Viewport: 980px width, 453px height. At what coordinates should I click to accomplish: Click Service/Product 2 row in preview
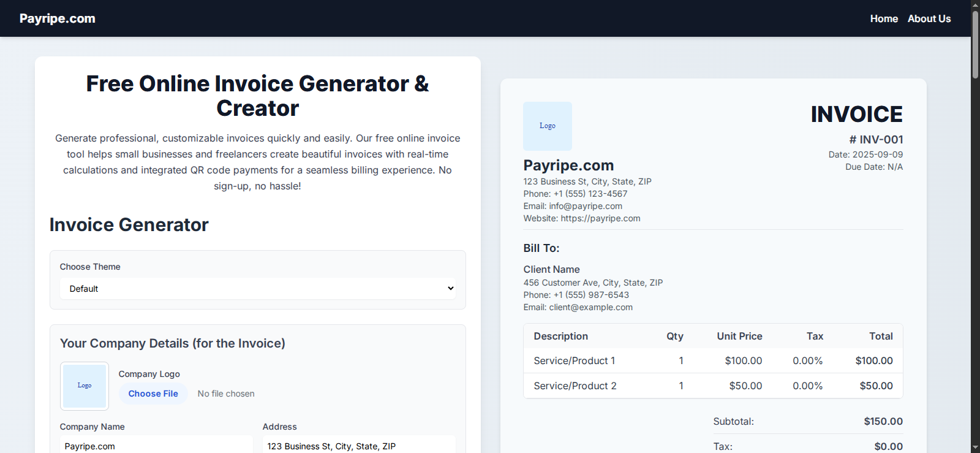pos(713,386)
